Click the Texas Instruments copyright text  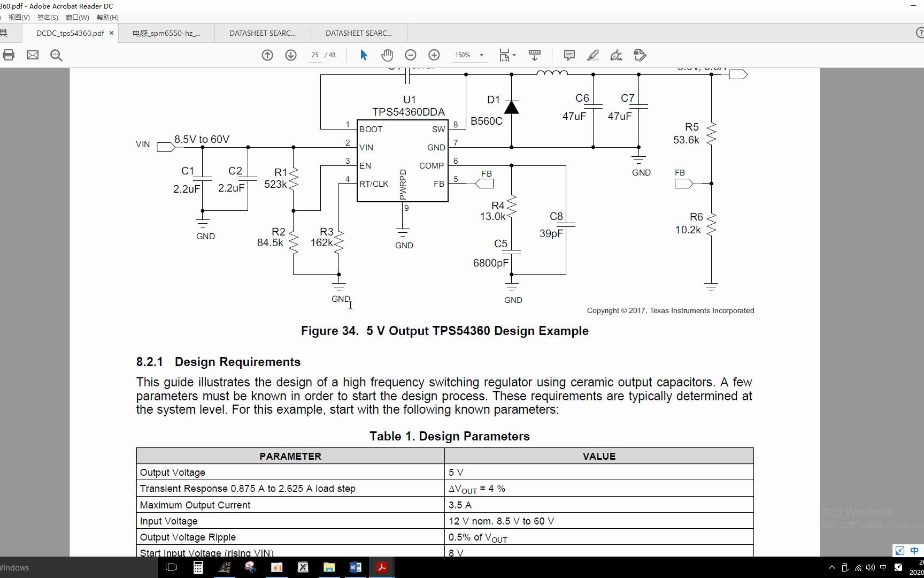[671, 310]
